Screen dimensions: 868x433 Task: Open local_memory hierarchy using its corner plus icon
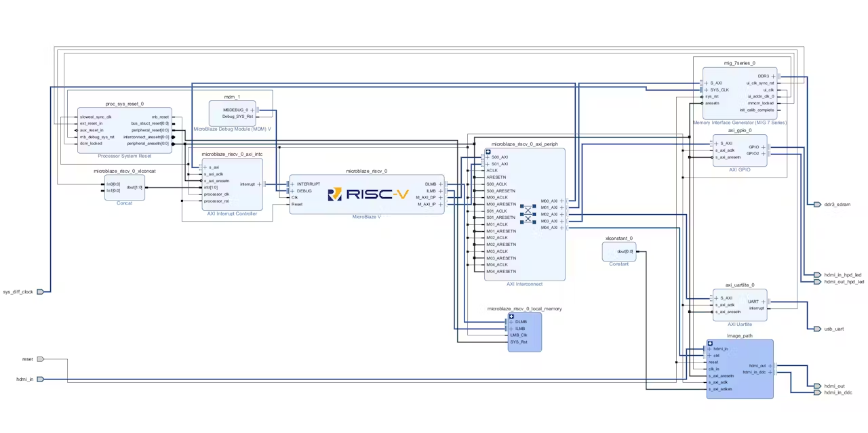pos(511,316)
